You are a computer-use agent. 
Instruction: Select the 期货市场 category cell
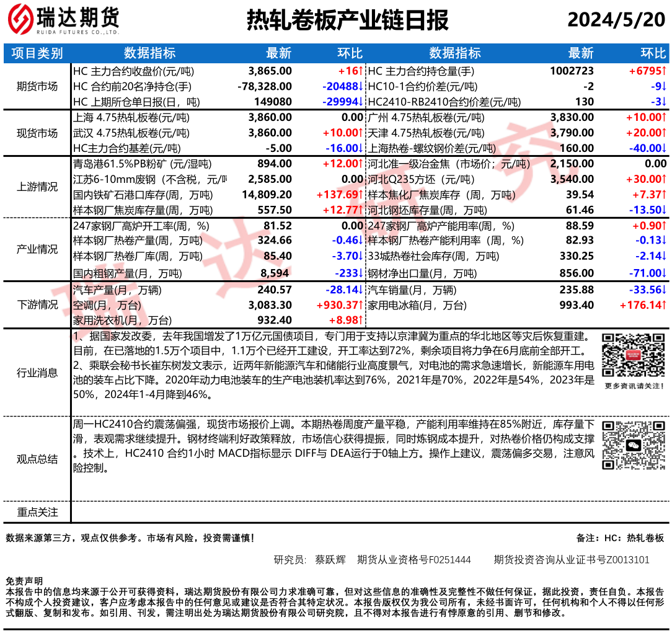pos(37,87)
